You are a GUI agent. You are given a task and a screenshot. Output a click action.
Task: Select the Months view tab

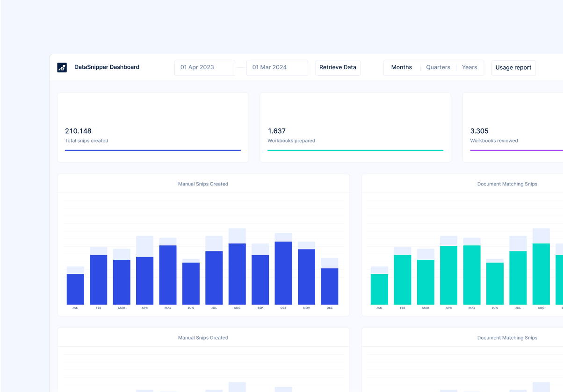pos(402,67)
